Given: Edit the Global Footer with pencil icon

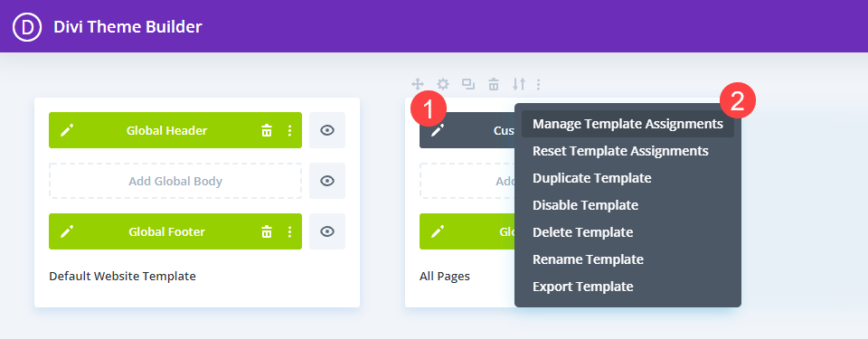Looking at the screenshot, I should click(x=67, y=231).
